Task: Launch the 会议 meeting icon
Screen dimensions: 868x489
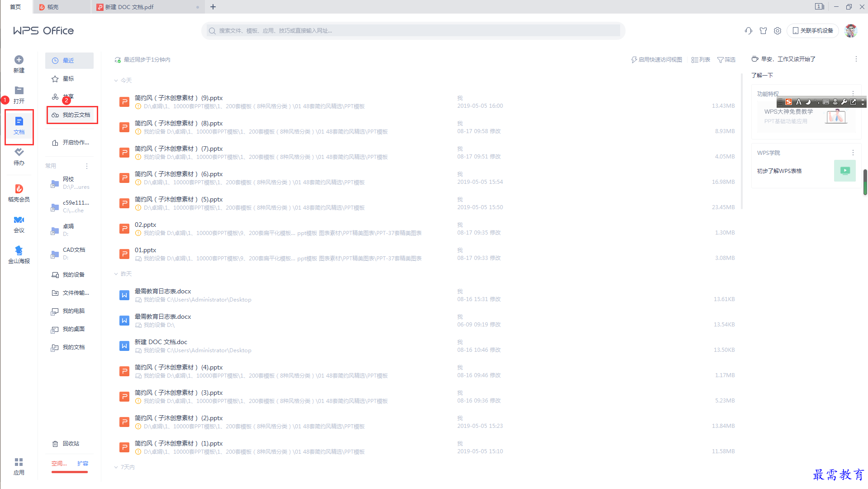Action: 19,220
